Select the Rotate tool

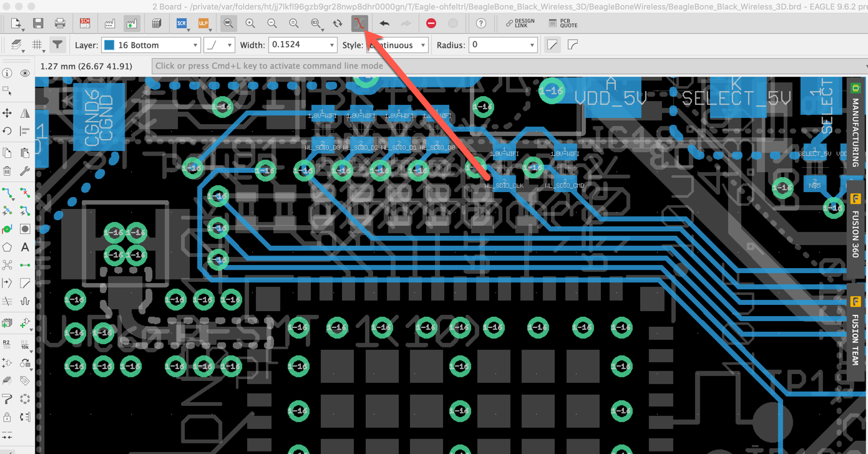tap(6, 131)
